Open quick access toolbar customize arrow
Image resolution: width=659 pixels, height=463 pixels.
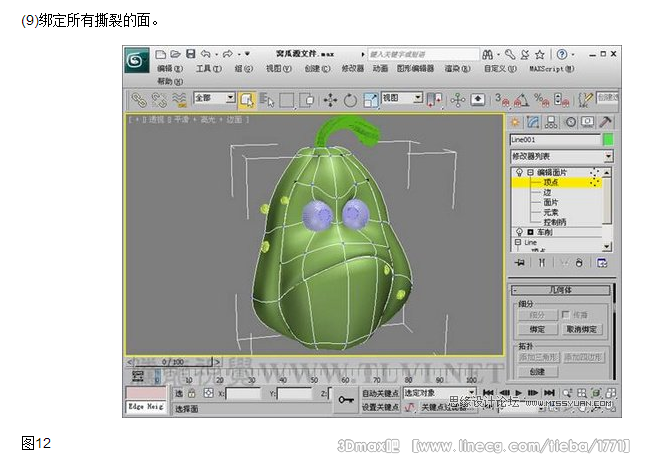[248, 54]
